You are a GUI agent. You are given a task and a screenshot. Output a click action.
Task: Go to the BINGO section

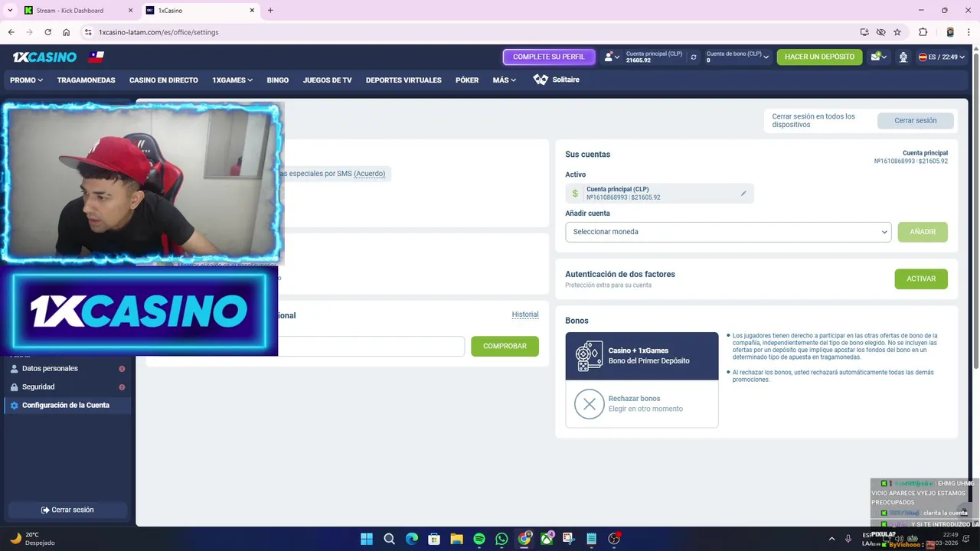coord(277,80)
